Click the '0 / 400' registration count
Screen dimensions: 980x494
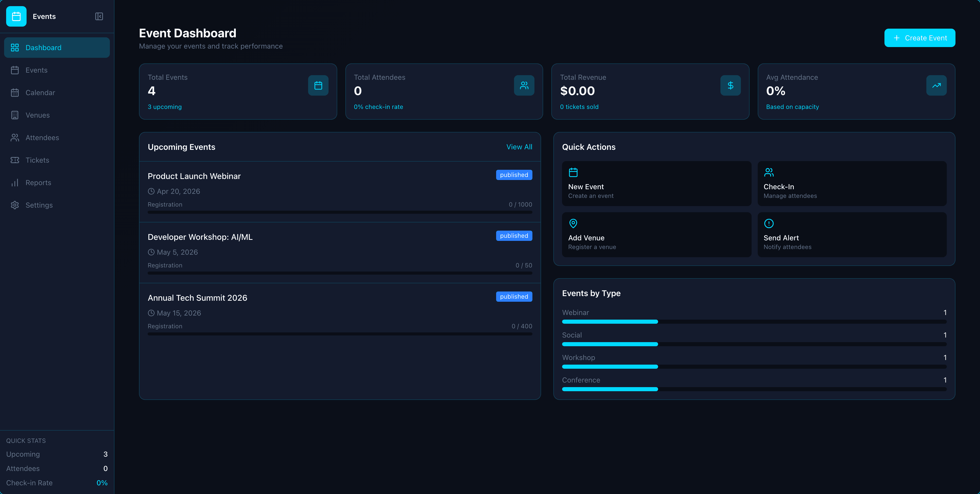point(522,327)
